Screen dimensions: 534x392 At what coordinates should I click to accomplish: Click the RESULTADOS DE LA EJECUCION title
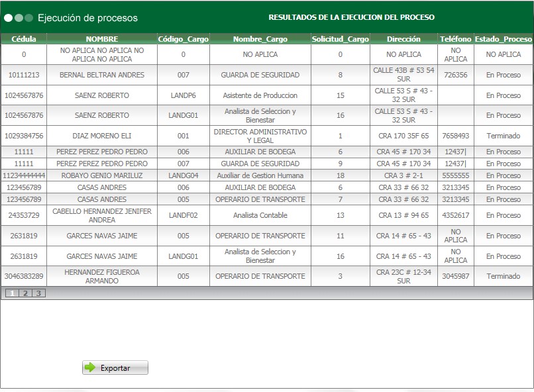350,18
